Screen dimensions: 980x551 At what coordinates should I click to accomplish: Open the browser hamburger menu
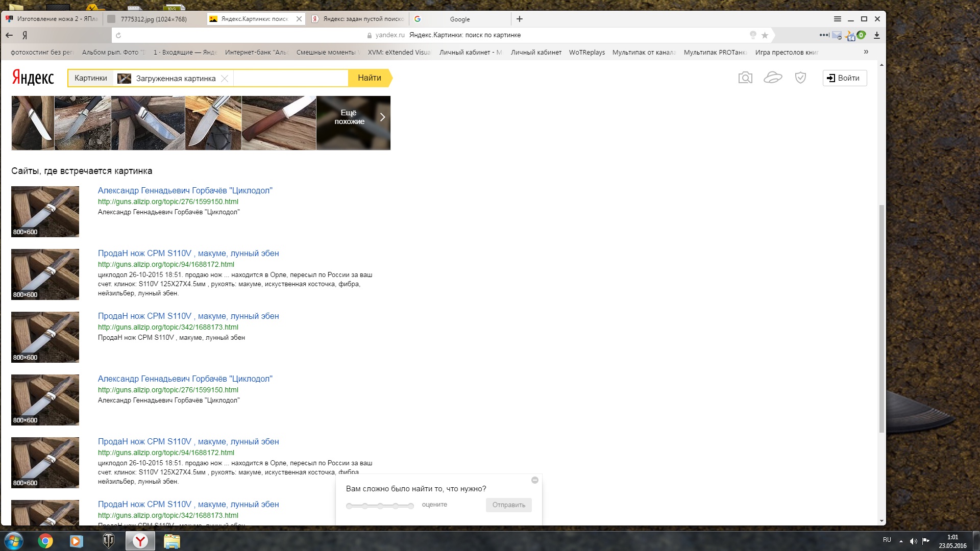(x=838, y=19)
